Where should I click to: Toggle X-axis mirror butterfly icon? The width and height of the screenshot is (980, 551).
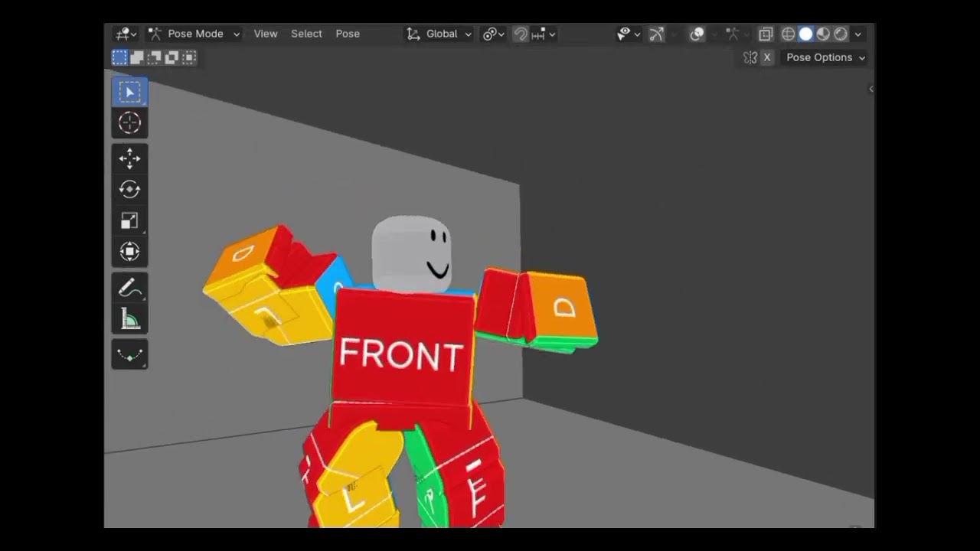point(750,57)
